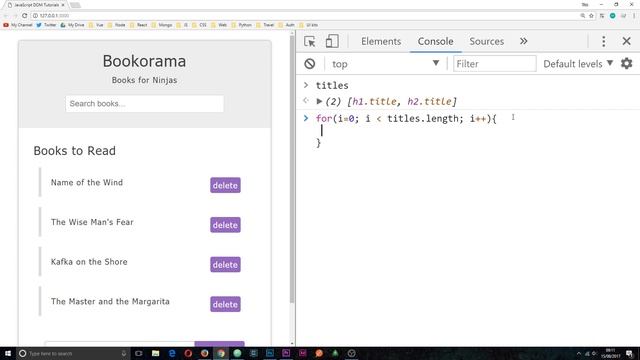Close the JavaScript DOM Tutorials tab

pyautogui.click(x=63, y=5)
